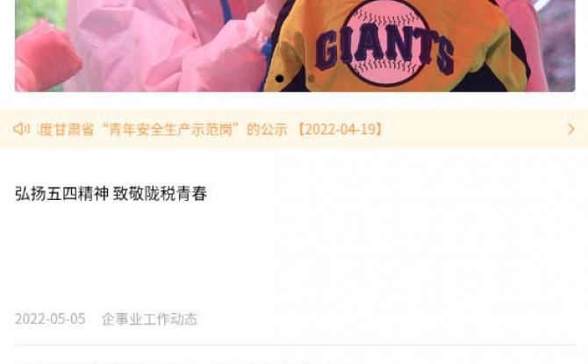Click the red glove on banner's left

(x=47, y=56)
